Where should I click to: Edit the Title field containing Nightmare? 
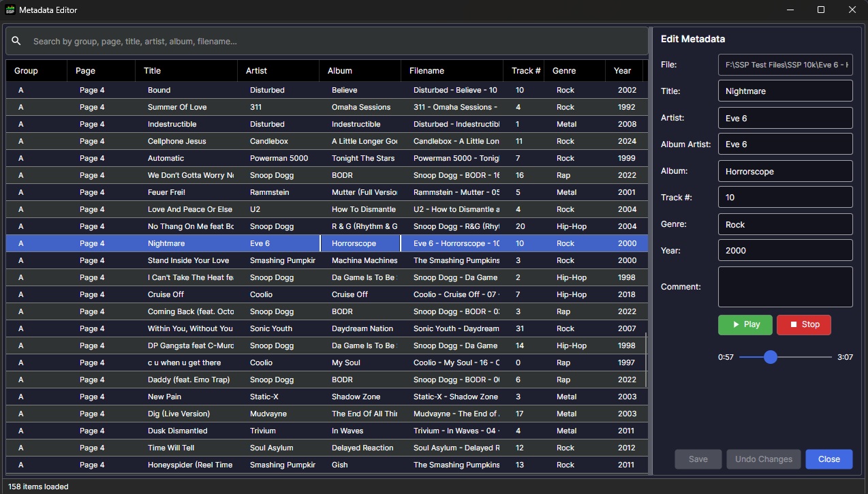(786, 91)
